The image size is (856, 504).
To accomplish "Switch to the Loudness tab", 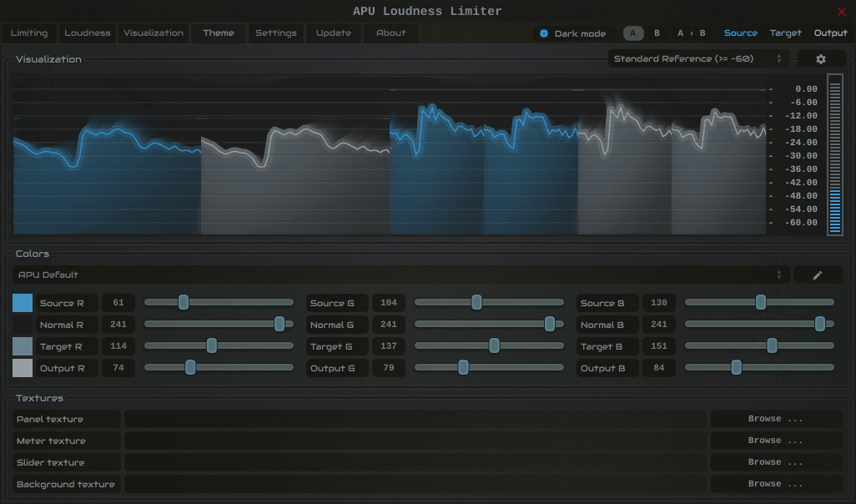I will (88, 33).
